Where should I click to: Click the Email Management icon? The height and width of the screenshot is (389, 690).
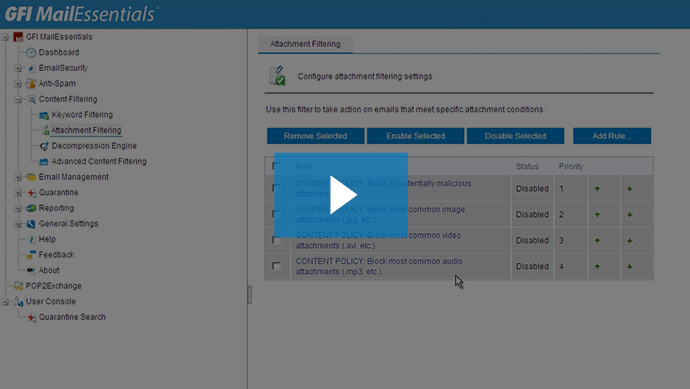click(31, 177)
